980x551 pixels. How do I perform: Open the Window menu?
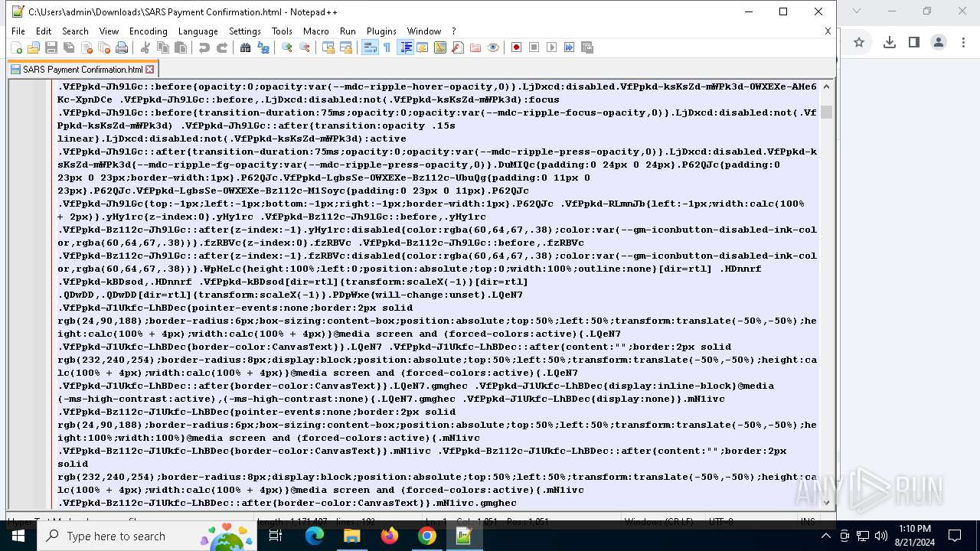click(424, 31)
